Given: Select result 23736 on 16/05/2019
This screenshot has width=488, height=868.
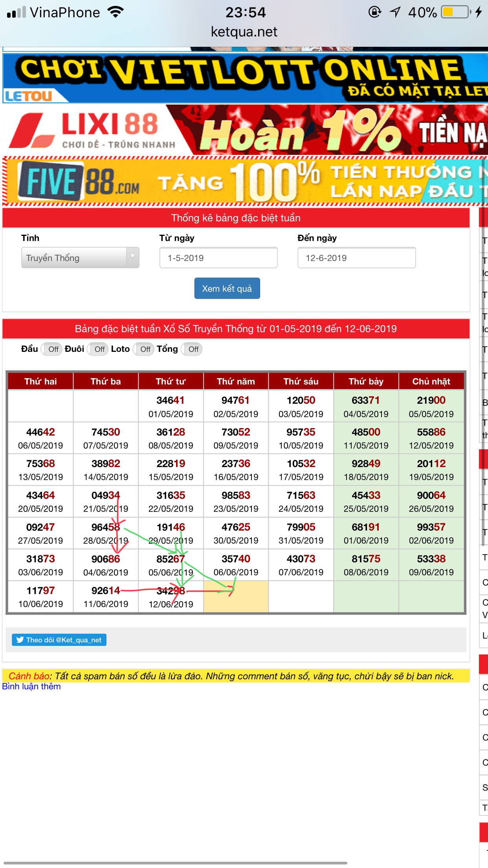Looking at the screenshot, I should pyautogui.click(x=236, y=470).
